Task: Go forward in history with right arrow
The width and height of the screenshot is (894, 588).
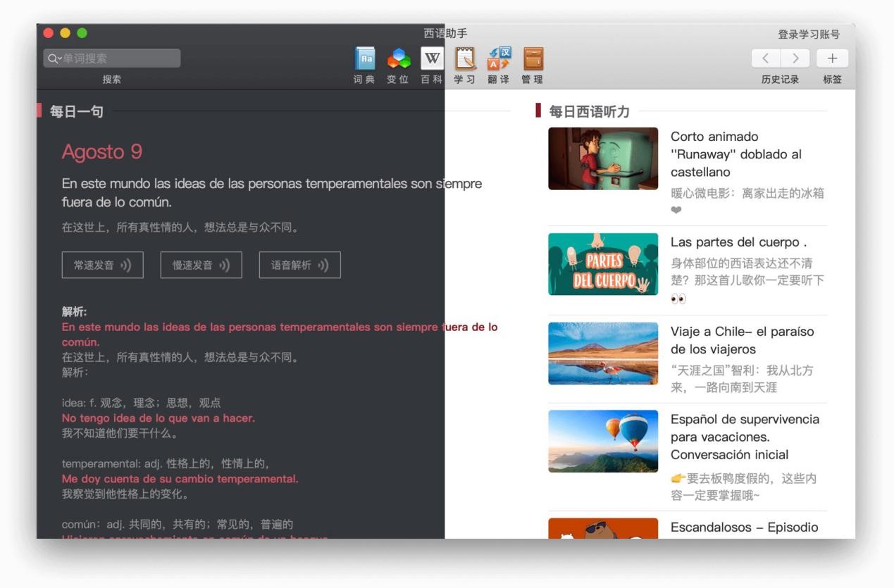Action: click(x=796, y=58)
